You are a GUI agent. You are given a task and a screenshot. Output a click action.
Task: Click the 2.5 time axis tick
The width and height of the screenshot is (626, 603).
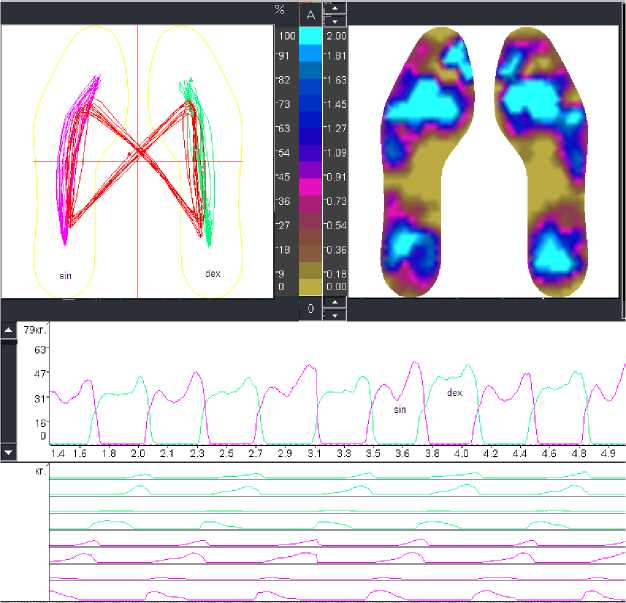click(x=226, y=454)
